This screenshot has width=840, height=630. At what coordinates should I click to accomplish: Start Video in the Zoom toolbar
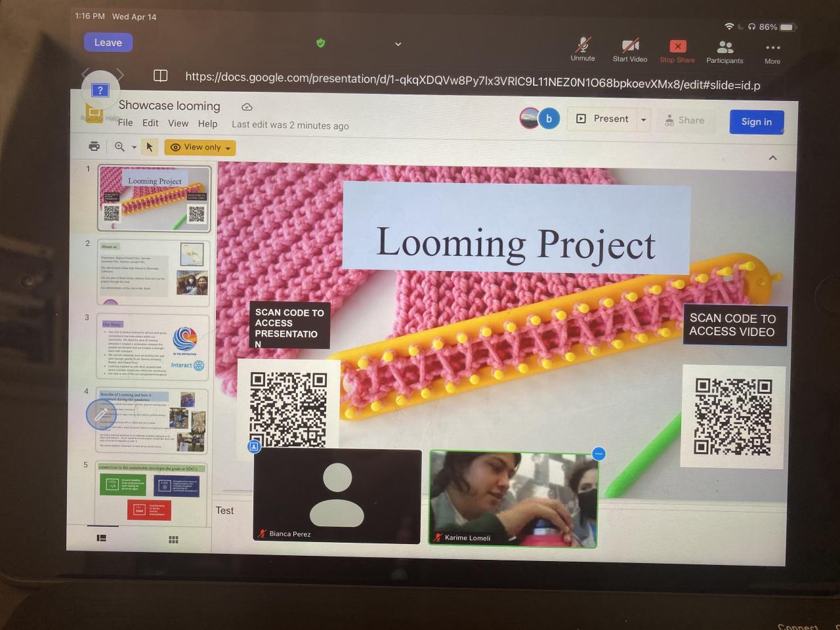coord(630,50)
